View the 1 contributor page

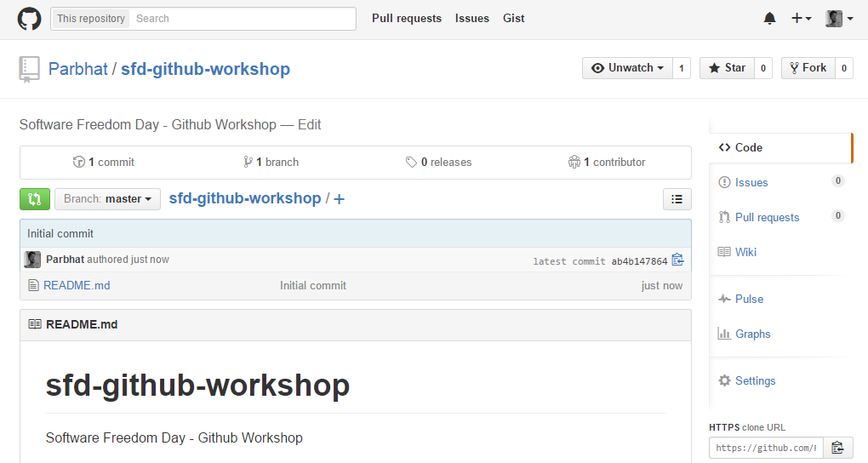[x=607, y=163]
